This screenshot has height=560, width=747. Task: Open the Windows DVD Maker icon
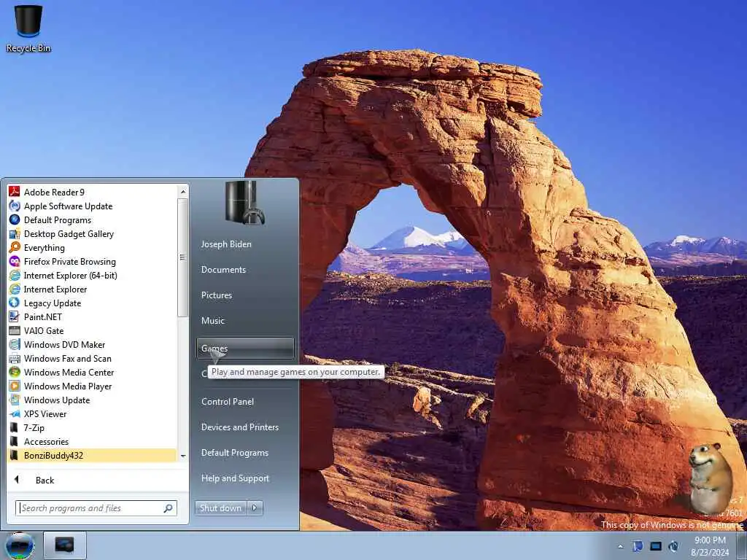pyautogui.click(x=15, y=344)
